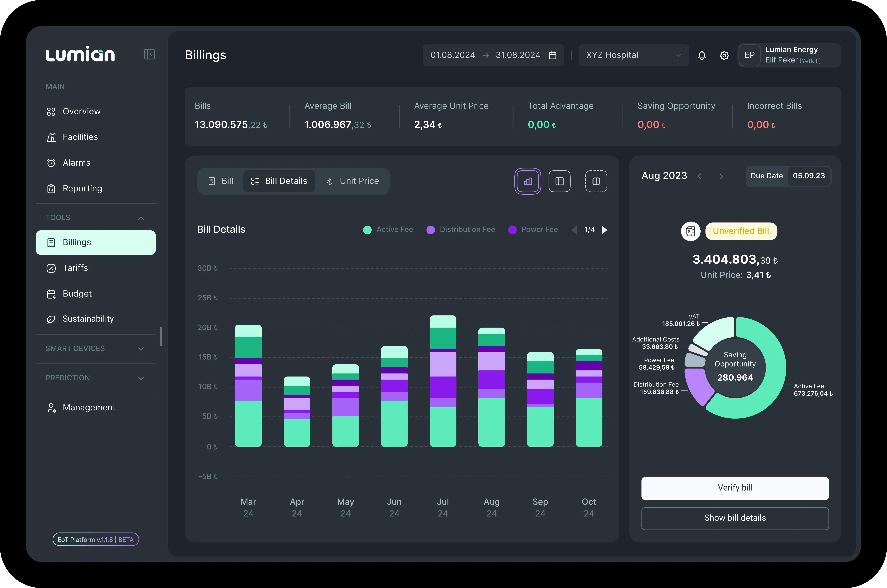Open Overview in the sidebar
Screen dimensions: 887x588
tap(96, 112)
